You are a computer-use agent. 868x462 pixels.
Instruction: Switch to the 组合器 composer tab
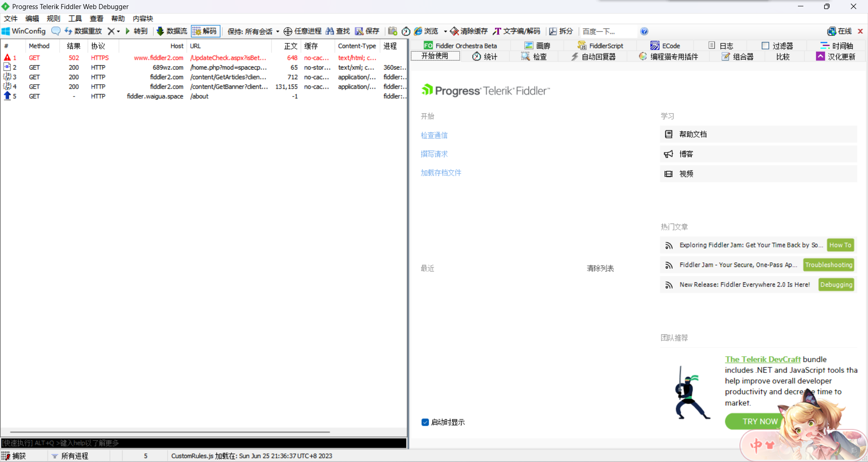(x=738, y=57)
